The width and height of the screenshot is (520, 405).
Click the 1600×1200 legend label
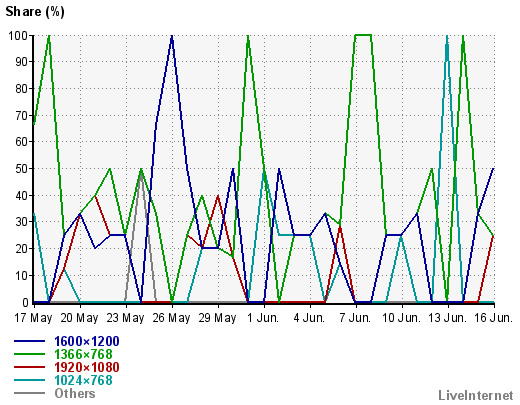point(87,341)
